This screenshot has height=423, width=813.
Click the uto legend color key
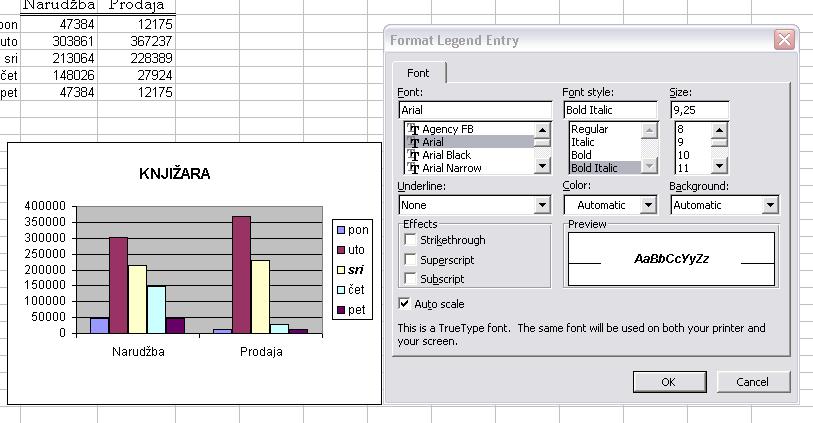(341, 250)
